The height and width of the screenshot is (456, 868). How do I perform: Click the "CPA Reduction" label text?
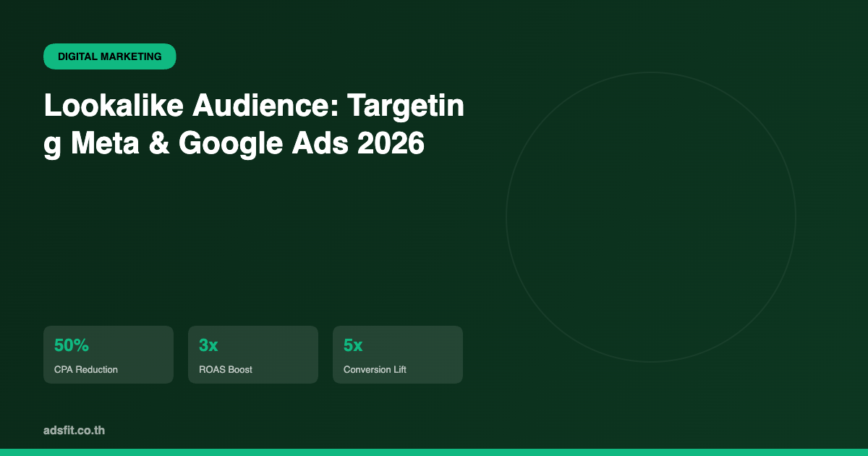click(x=86, y=369)
